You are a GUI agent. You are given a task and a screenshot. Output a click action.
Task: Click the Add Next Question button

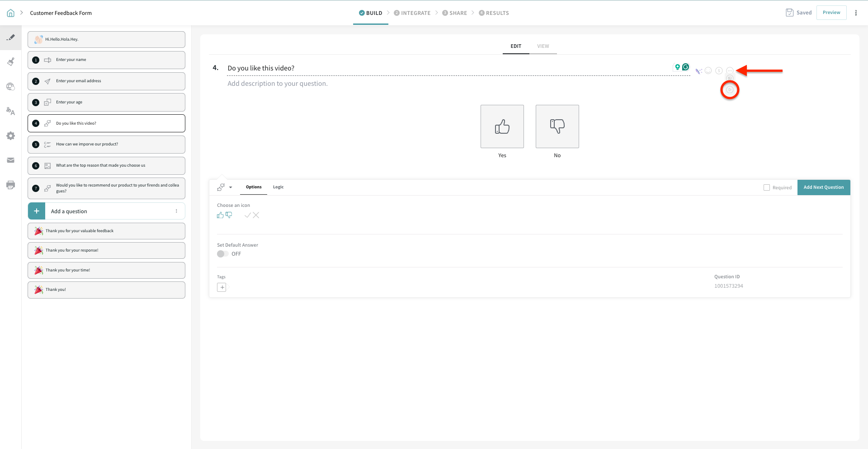click(824, 187)
